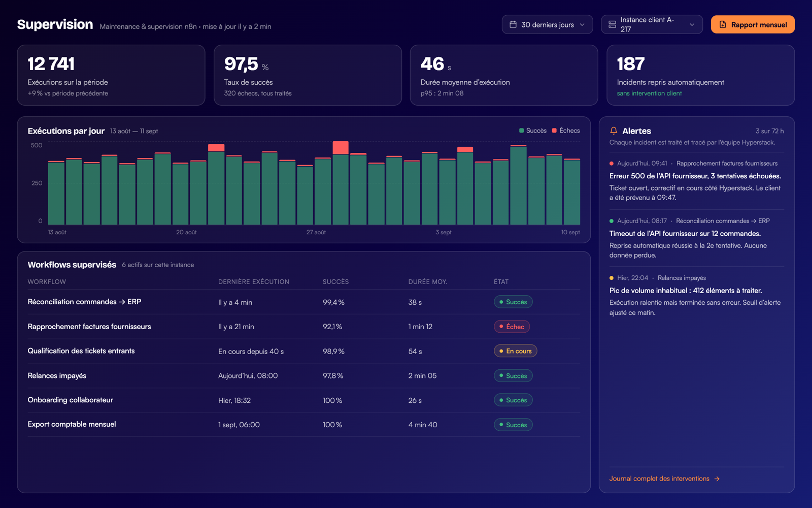Sort by DERNIÈRE EXÉCUTION column header
Viewport: 812px width, 508px height.
[x=254, y=281]
